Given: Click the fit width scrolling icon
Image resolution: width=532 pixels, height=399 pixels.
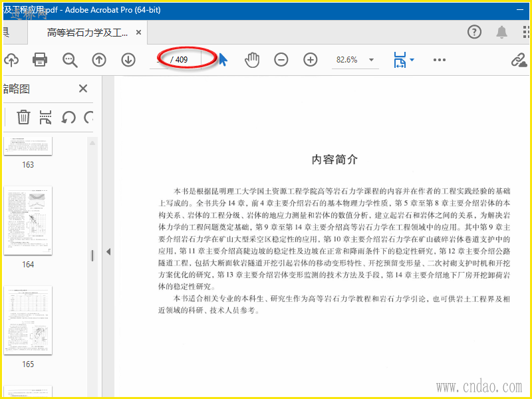Looking at the screenshot, I should tap(400, 60).
